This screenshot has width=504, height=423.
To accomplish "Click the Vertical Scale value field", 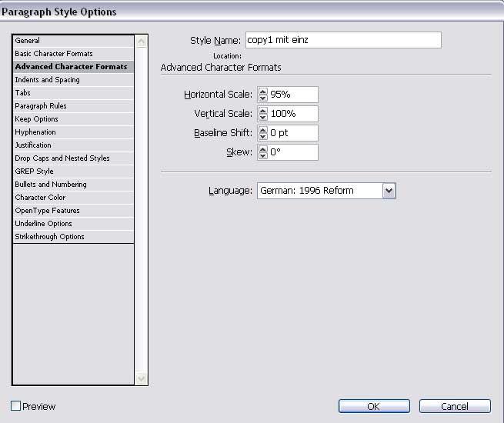I will [293, 114].
